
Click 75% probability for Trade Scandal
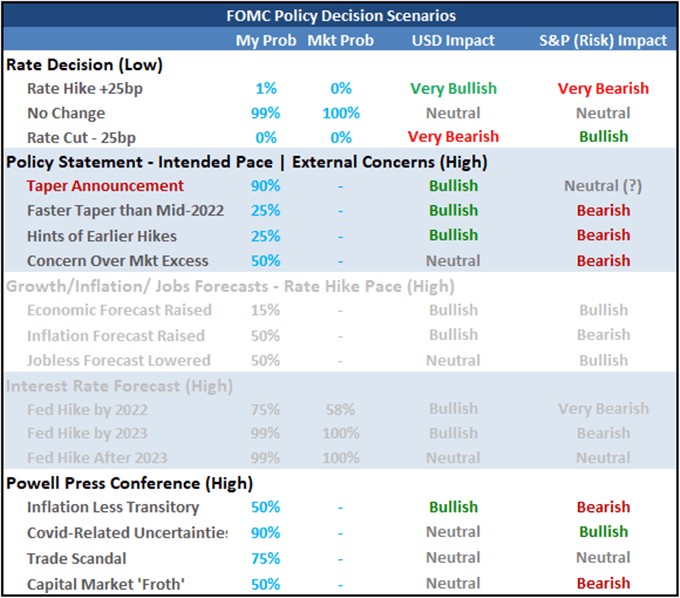(x=265, y=559)
